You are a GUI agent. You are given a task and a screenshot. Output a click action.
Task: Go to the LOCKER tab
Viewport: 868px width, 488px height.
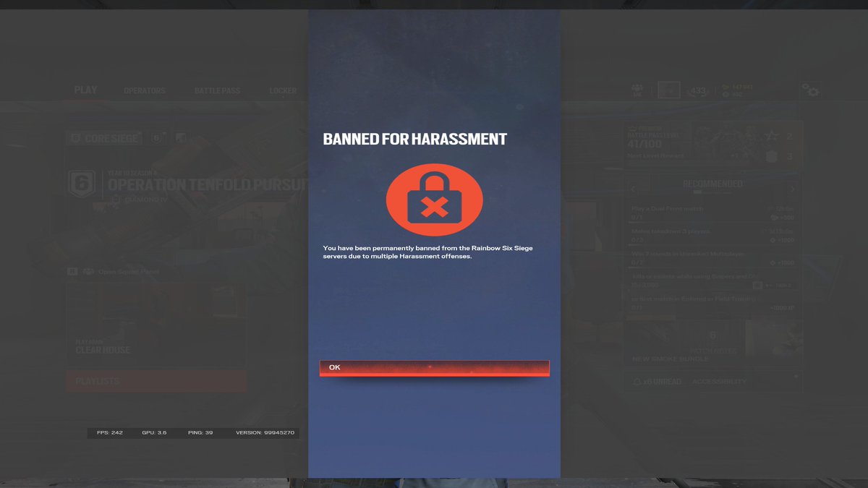(283, 91)
